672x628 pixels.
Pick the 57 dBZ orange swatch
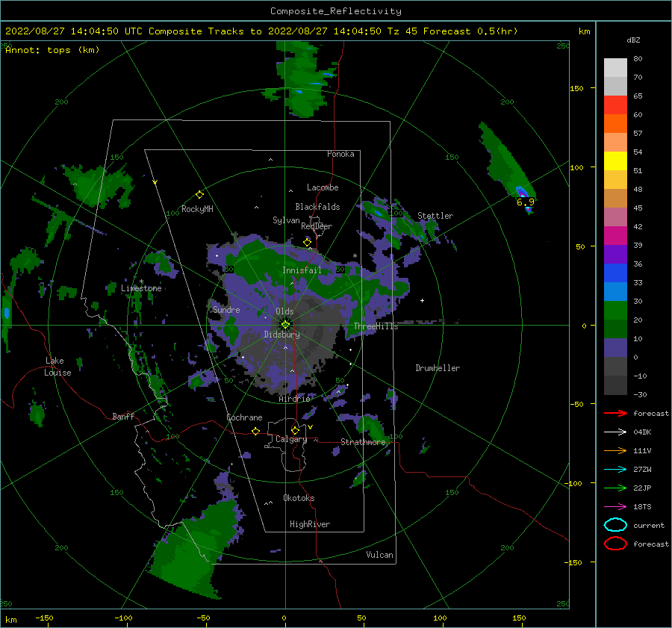[x=615, y=143]
